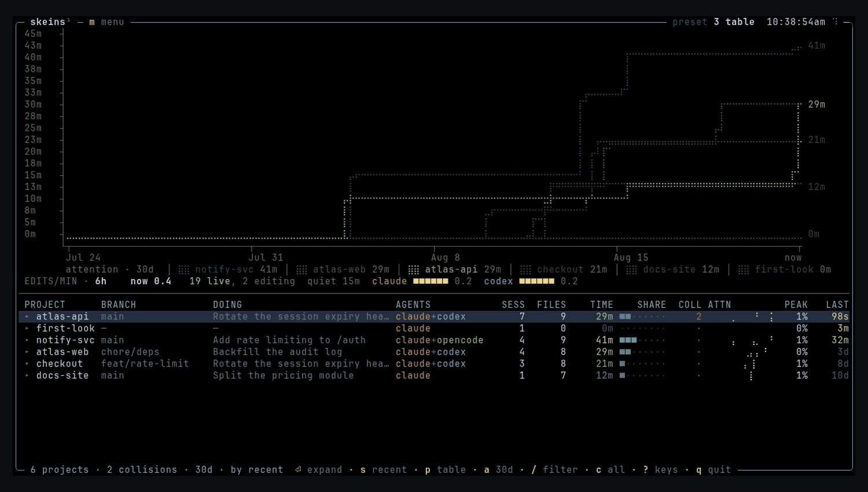Screen dimensions: 868x492
Task: Open the m menu in title bar
Action: (106, 22)
